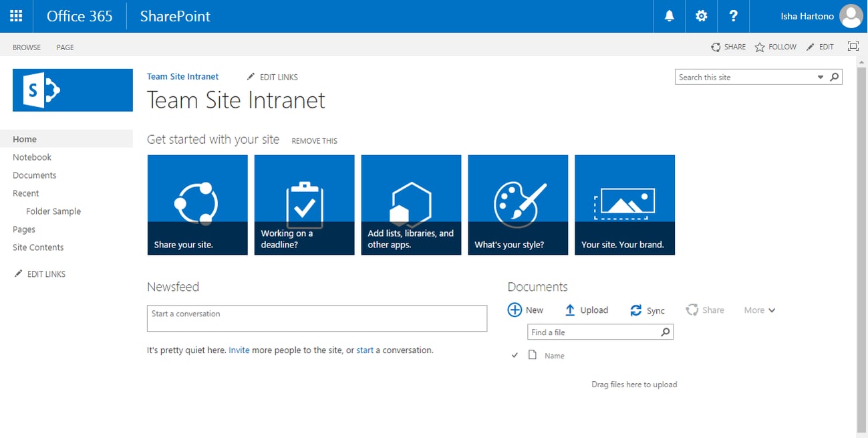
Task: Click the Invite link in Newsfeed
Action: (239, 350)
